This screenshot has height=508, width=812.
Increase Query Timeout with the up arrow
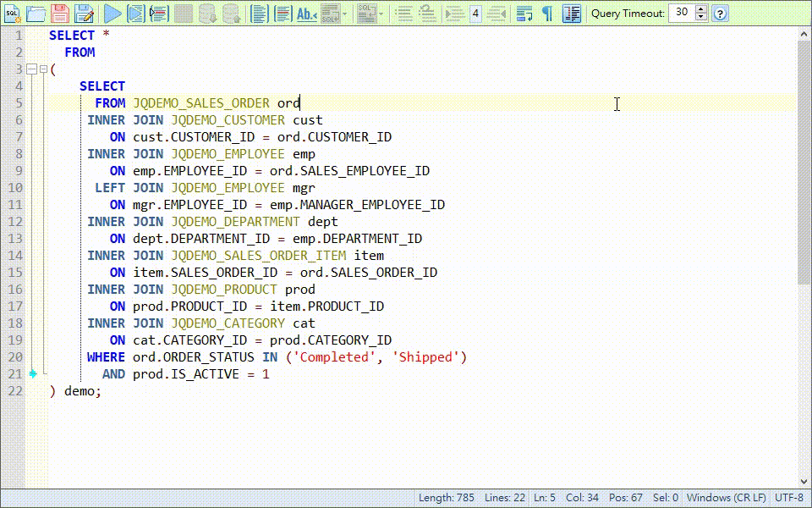[701, 9]
